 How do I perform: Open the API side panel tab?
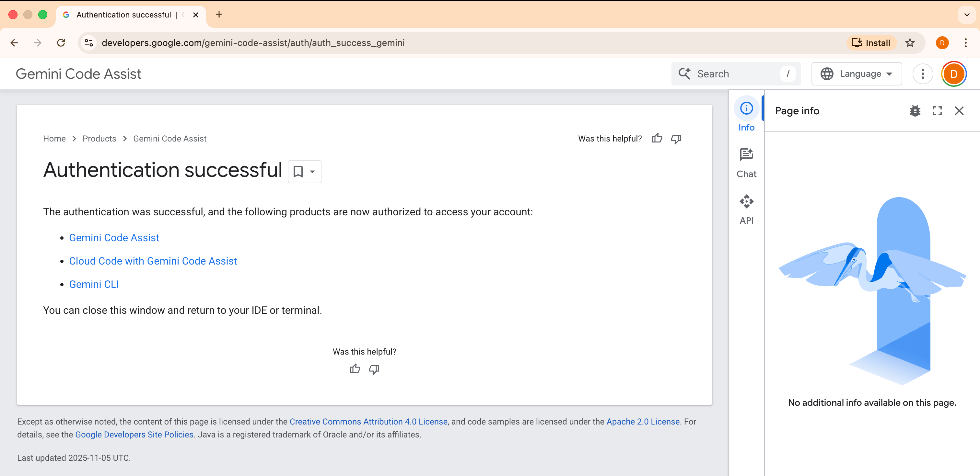pos(746,210)
